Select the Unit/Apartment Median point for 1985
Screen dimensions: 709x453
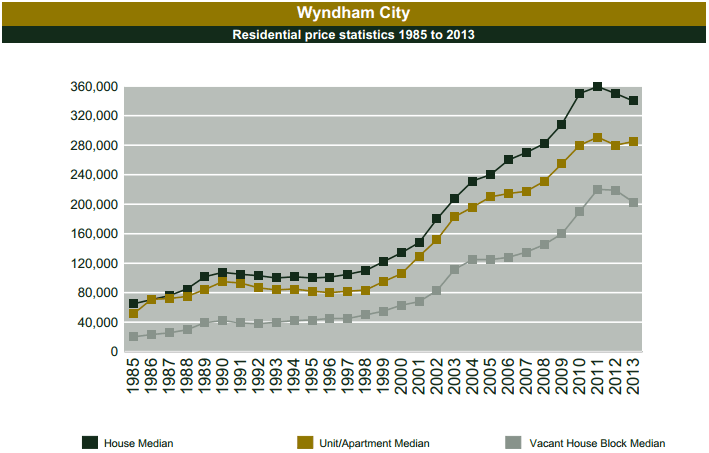click(133, 313)
